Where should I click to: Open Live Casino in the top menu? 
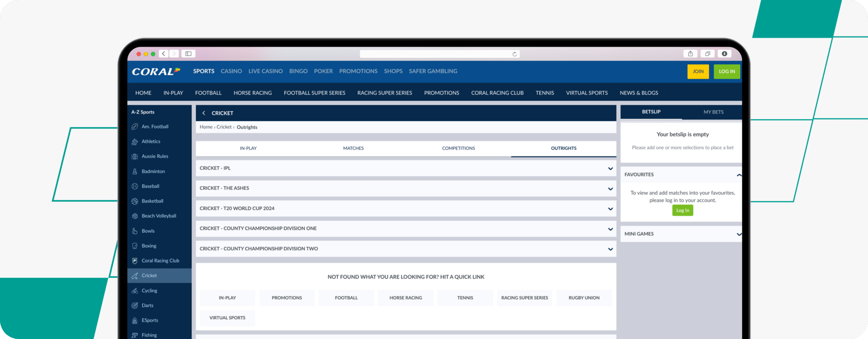[266, 71]
